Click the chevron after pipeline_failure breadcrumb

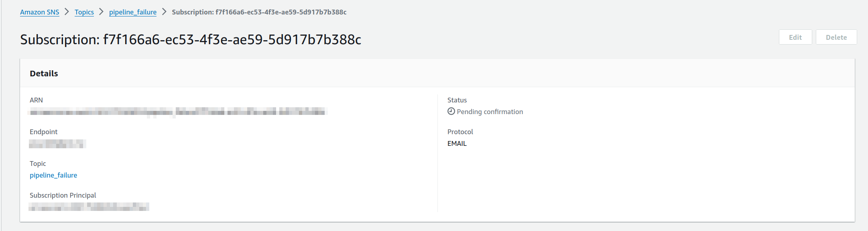(164, 12)
